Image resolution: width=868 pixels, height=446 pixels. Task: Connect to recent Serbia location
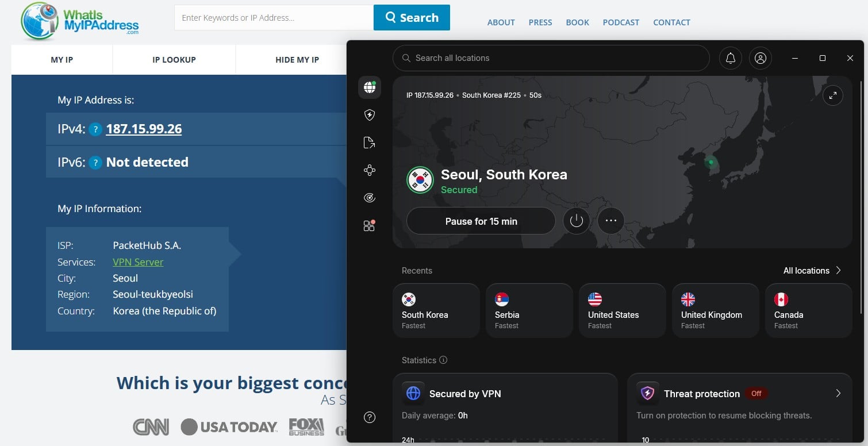pyautogui.click(x=529, y=310)
